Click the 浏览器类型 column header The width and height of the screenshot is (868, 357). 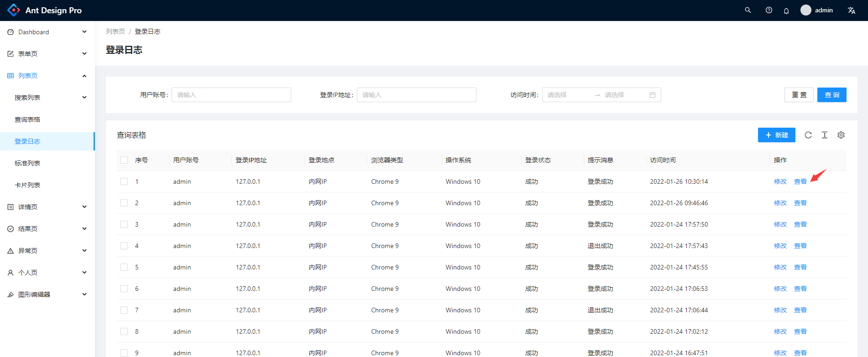387,160
